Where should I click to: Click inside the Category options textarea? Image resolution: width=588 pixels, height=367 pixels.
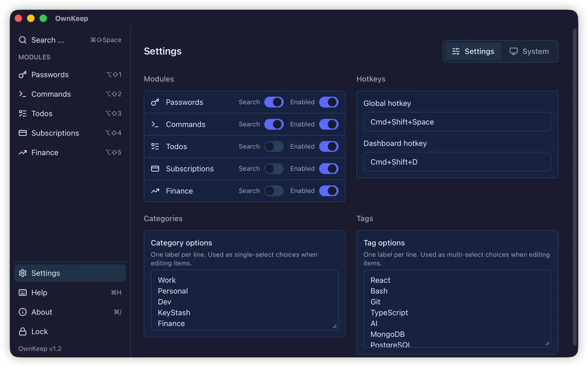click(x=244, y=300)
